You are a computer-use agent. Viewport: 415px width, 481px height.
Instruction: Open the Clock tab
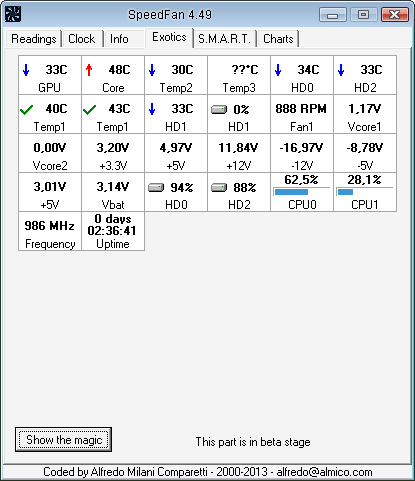[x=82, y=39]
